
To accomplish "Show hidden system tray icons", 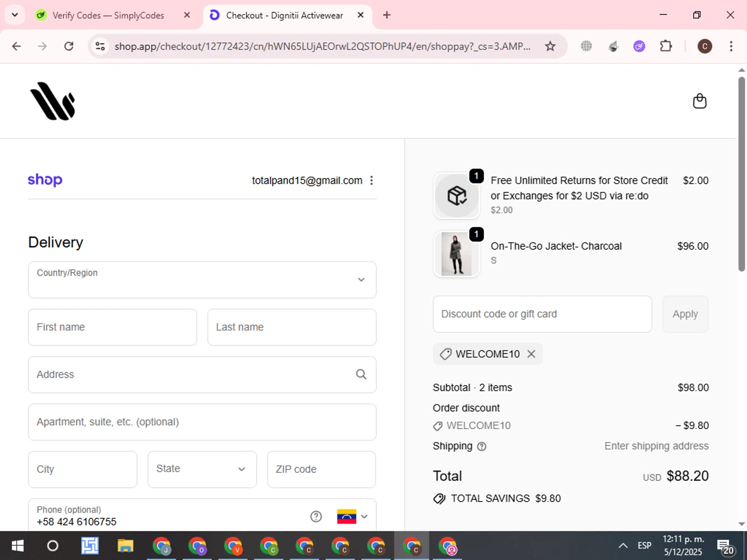I will (622, 546).
